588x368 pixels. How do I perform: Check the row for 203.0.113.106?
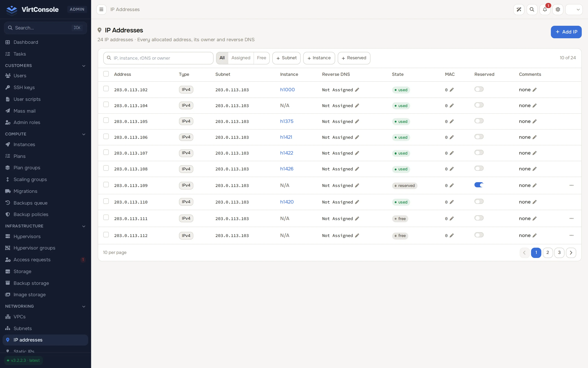click(106, 137)
